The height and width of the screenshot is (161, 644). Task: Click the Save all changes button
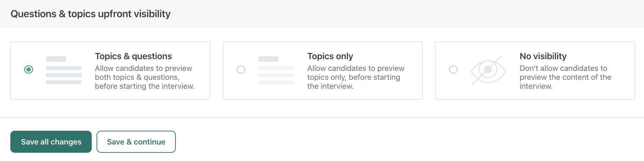tap(51, 142)
